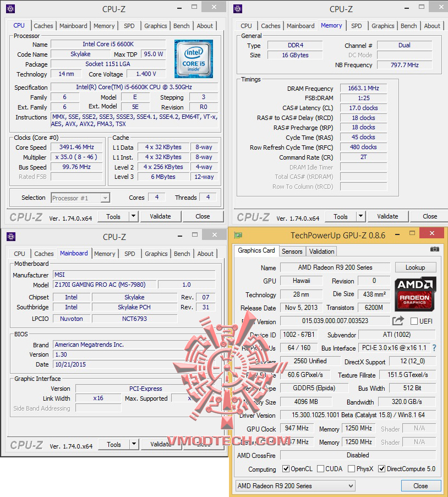Maximize the top-left CPU-Z CPU window
Image resolution: width=448 pixels, height=497 pixels.
click(194, 7)
